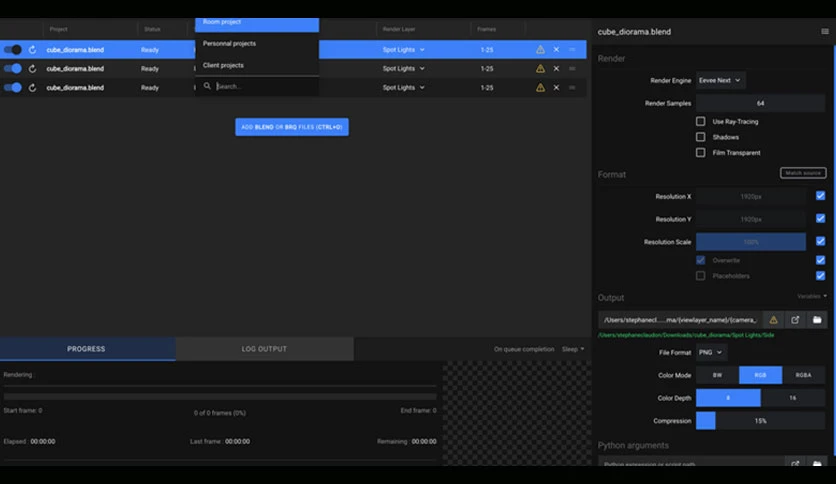Uncheck the Resolution Scale override checkbox
Image resolution: width=836 pixels, height=484 pixels.
click(821, 241)
